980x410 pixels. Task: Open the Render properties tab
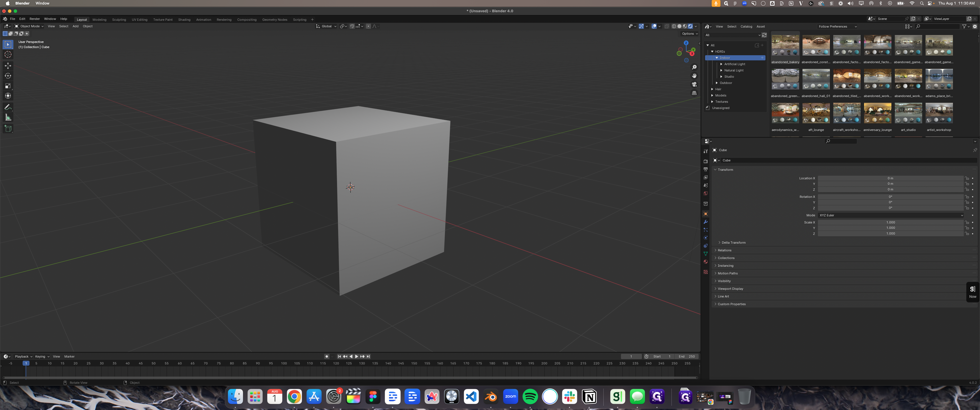pyautogui.click(x=705, y=161)
